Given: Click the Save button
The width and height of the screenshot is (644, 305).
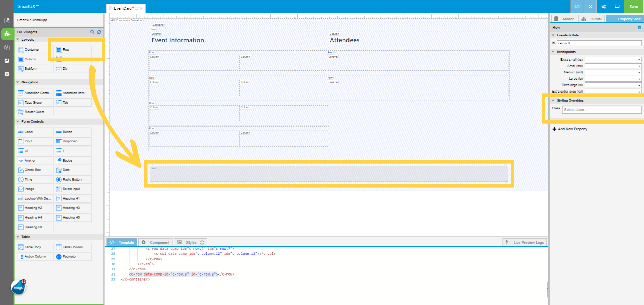Looking at the screenshot, I should [633, 7].
